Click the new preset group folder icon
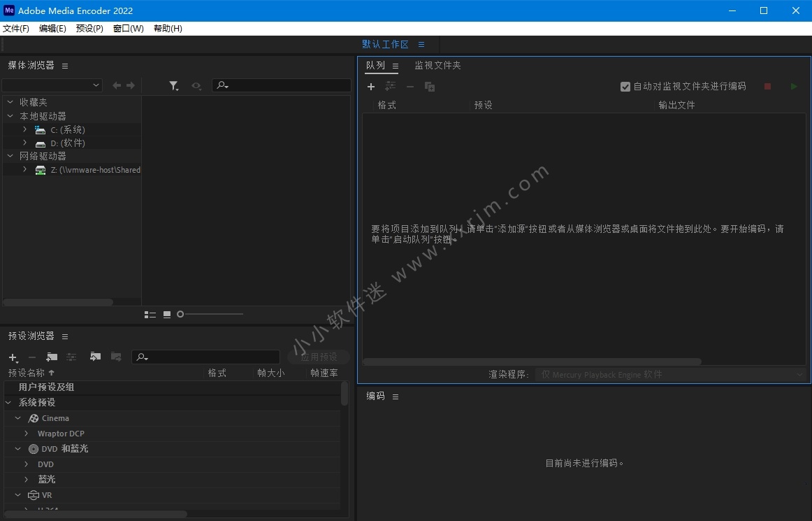The image size is (812, 521). pos(52,357)
